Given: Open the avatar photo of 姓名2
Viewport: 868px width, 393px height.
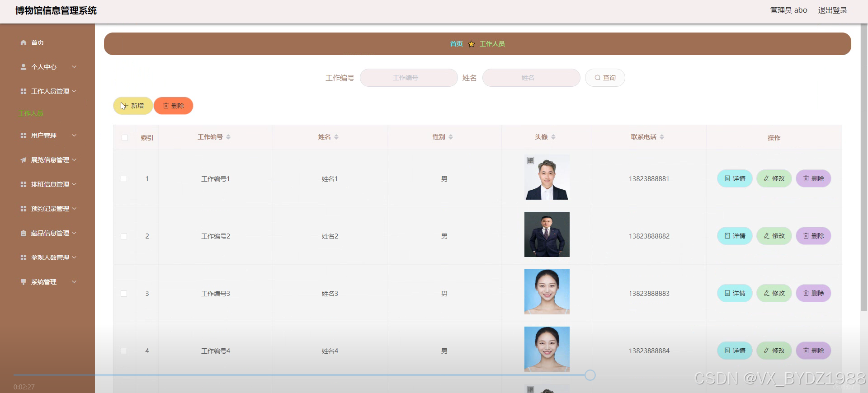Looking at the screenshot, I should [x=547, y=234].
